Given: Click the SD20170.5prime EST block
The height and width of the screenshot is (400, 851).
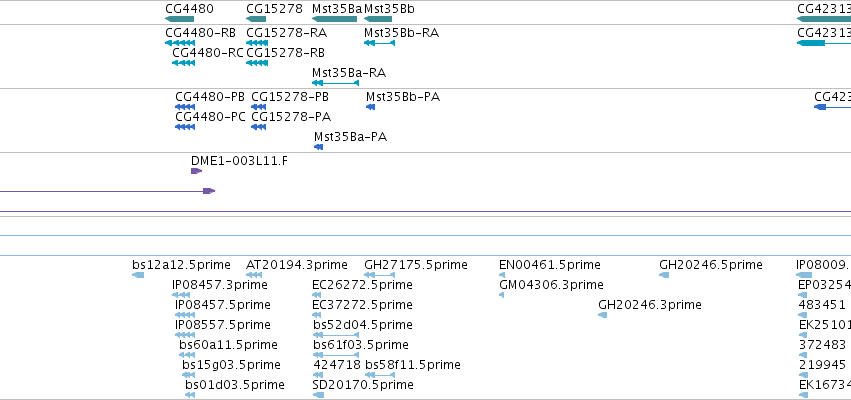Looking at the screenshot, I should (319, 395).
